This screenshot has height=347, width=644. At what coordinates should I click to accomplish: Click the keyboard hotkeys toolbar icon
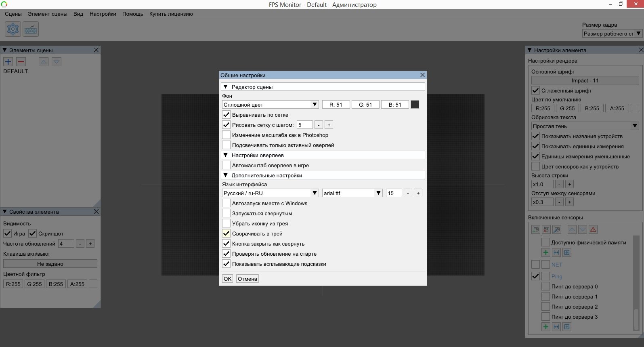point(31,29)
